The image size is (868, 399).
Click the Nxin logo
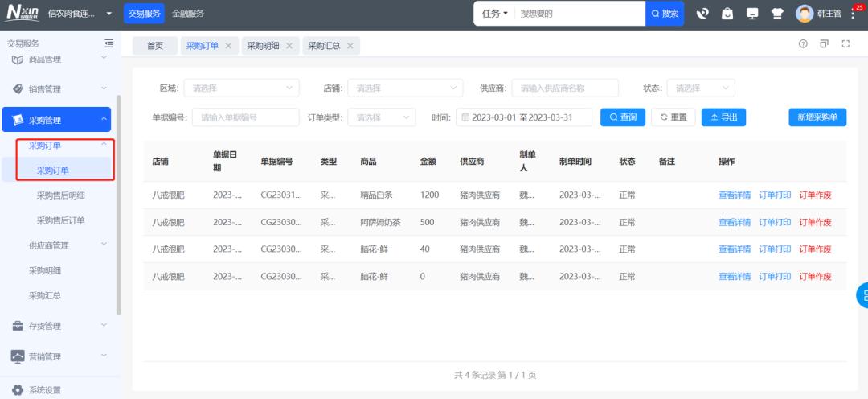23,14
